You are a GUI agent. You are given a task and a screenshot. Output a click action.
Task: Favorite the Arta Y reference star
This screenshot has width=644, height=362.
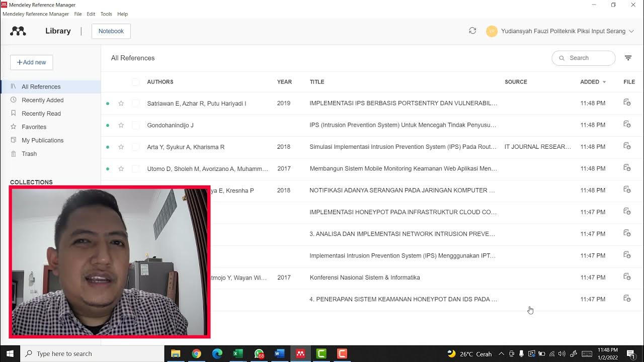[121, 147]
